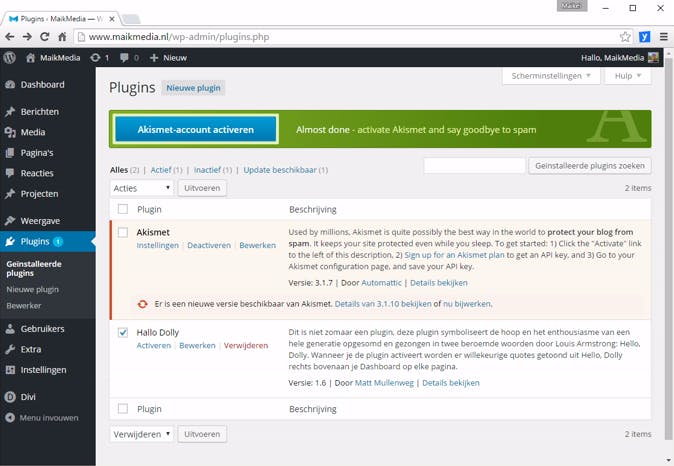Open the bottom Verwijderen bulk dropdown

(142, 434)
